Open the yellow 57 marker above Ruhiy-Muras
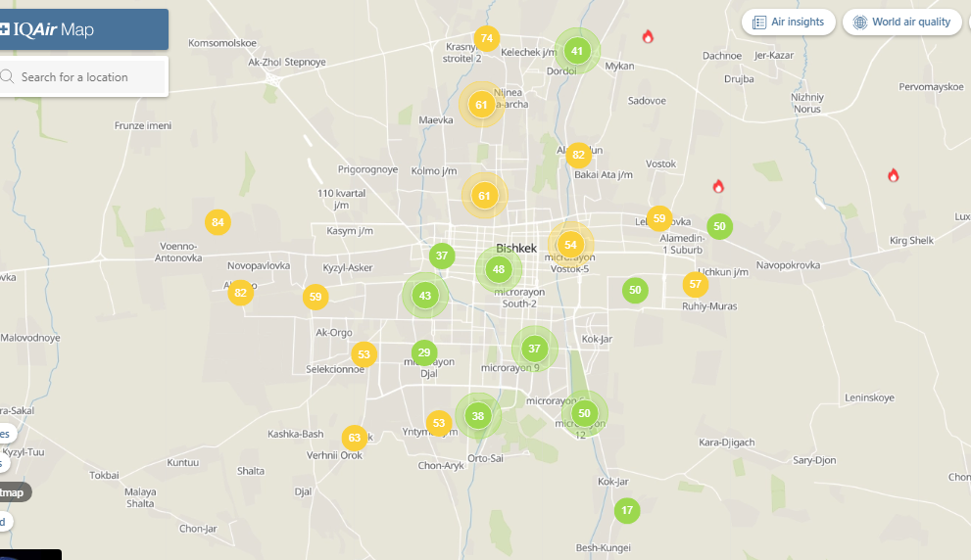971x560 pixels. (x=696, y=284)
